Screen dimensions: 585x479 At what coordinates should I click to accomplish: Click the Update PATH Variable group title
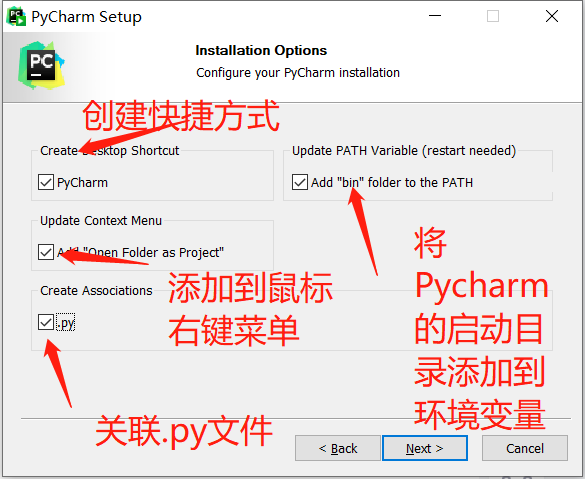pos(404,151)
